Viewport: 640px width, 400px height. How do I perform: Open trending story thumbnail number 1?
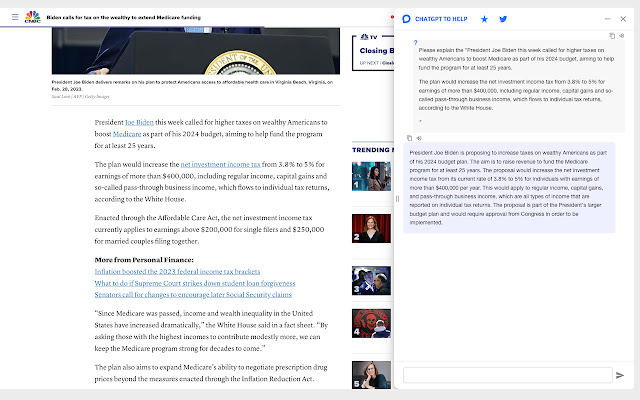[x=371, y=176]
